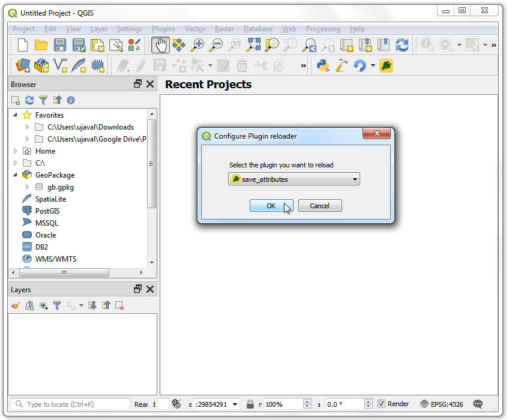509x420 pixels.
Task: Open the Processing menu
Action: click(323, 29)
